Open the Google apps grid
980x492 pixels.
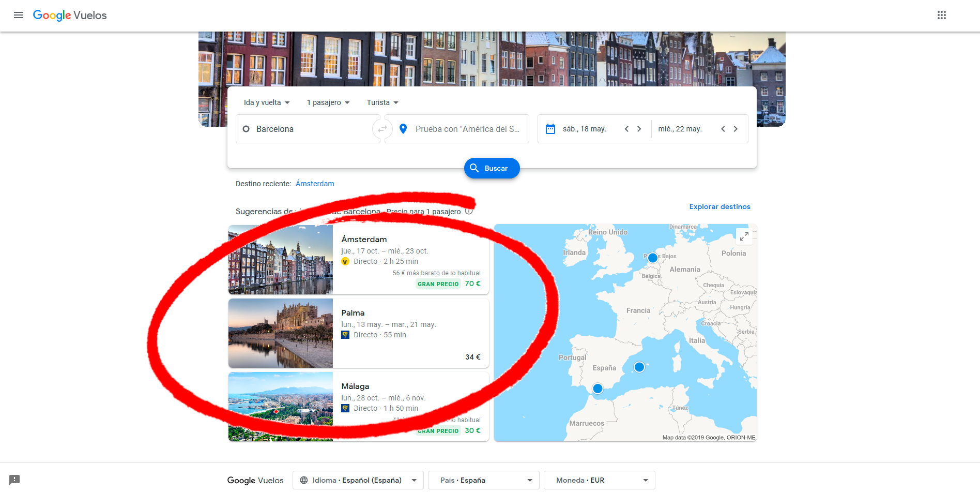[942, 15]
